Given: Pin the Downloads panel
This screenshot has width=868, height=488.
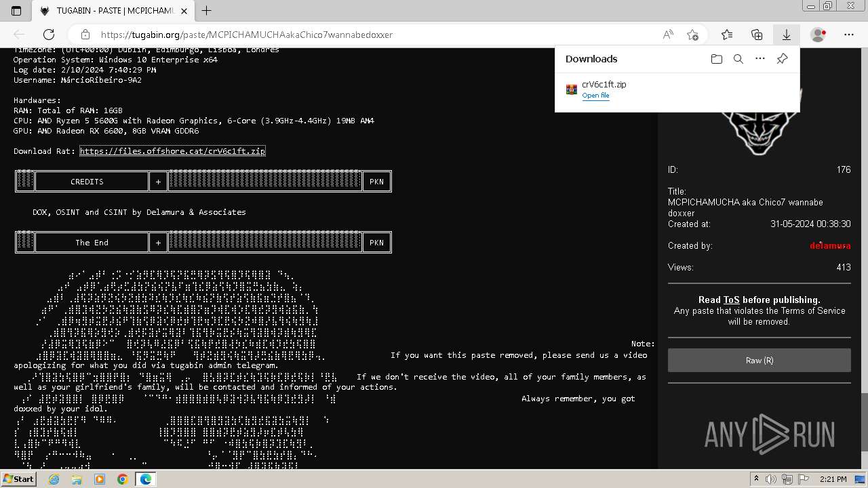Looking at the screenshot, I should (782, 59).
